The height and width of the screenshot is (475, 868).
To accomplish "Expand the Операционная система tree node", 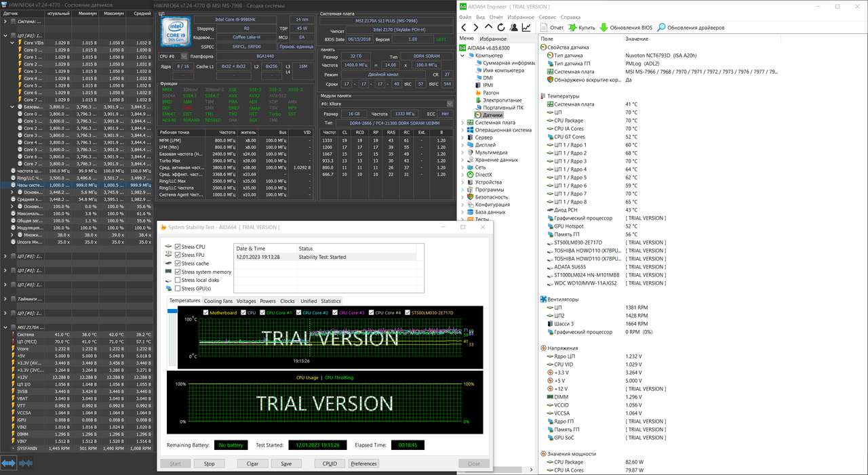I will (462, 130).
